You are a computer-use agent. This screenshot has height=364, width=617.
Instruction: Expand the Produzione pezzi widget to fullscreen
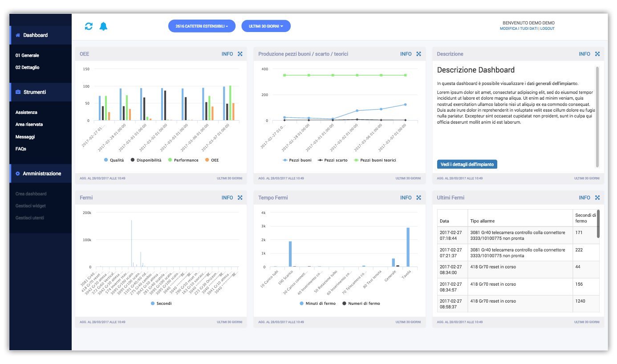pos(418,54)
